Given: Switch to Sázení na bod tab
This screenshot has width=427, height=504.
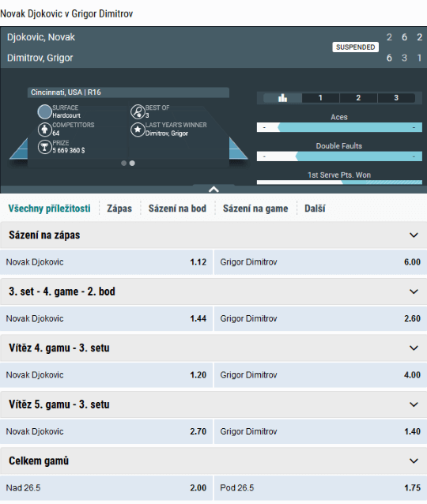Looking at the screenshot, I should [x=177, y=209].
